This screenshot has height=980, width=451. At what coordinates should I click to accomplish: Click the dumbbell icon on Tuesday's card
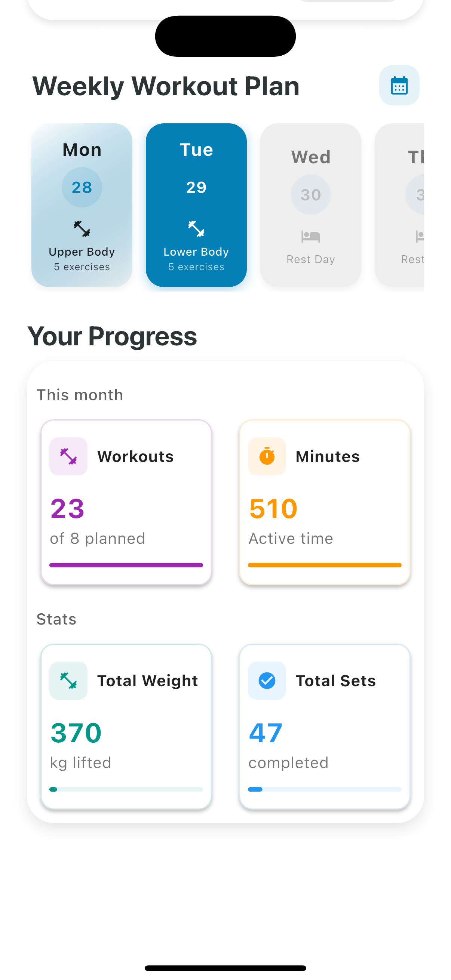point(196,229)
